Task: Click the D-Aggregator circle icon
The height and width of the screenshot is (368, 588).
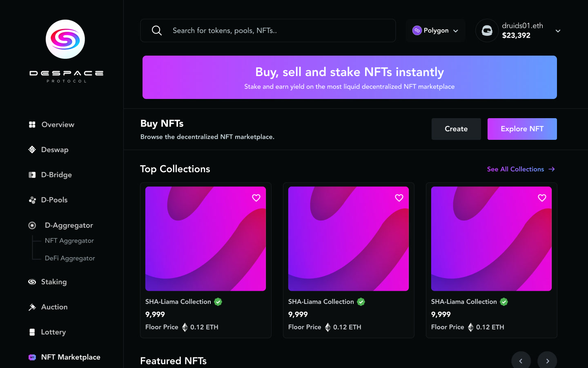Action: point(32,225)
